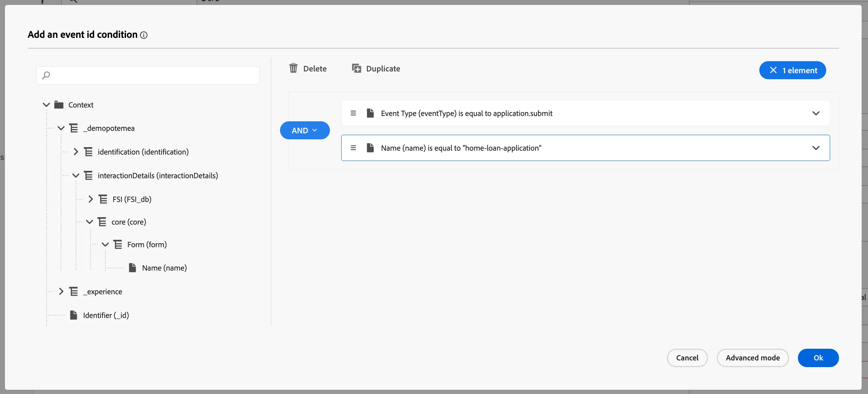Select the Identifier (_id) tree item text
Viewport: 868px width, 394px height.
tap(106, 315)
